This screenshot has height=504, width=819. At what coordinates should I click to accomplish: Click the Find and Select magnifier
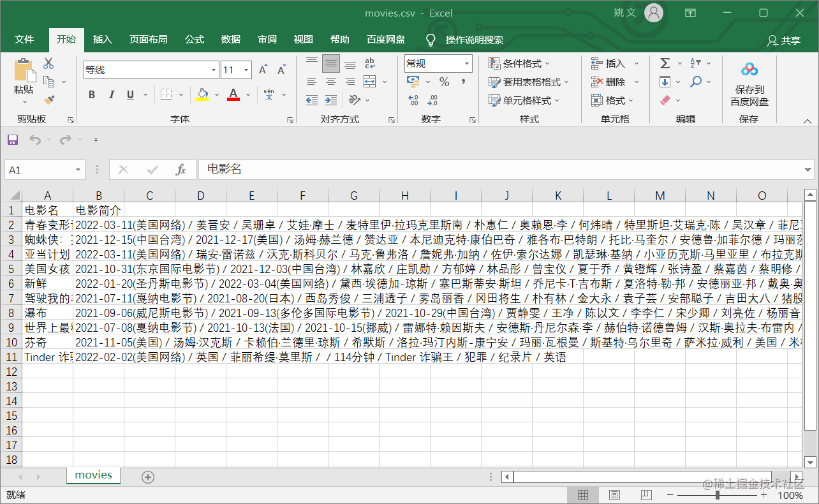point(696,82)
